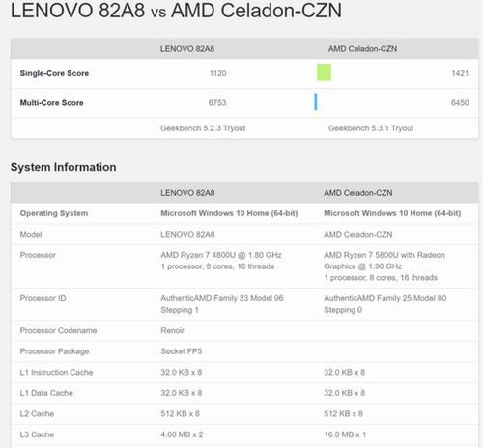Click the blue Multi-Core score bar
483x448 pixels.
coord(316,101)
